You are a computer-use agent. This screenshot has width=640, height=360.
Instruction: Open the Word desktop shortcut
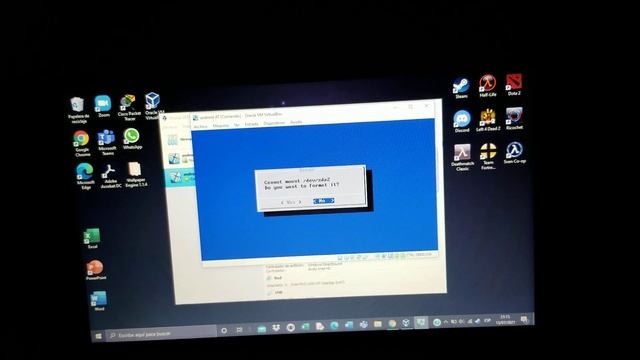click(99, 301)
